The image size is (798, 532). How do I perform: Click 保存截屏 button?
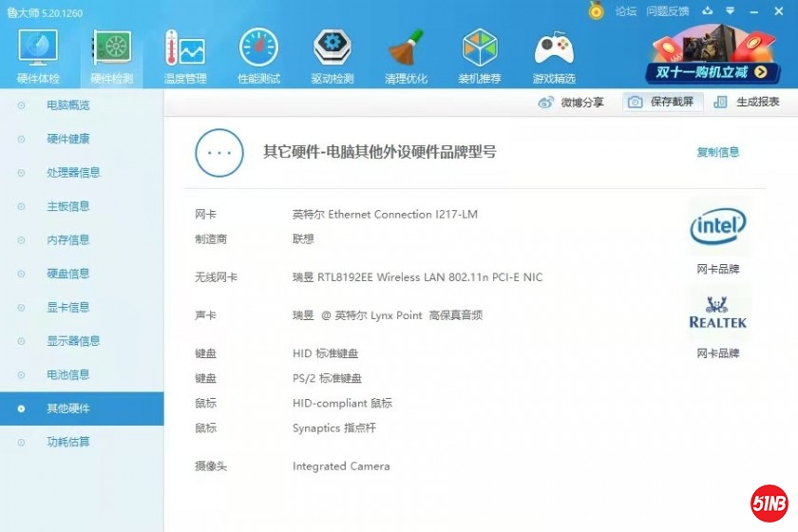(x=662, y=102)
